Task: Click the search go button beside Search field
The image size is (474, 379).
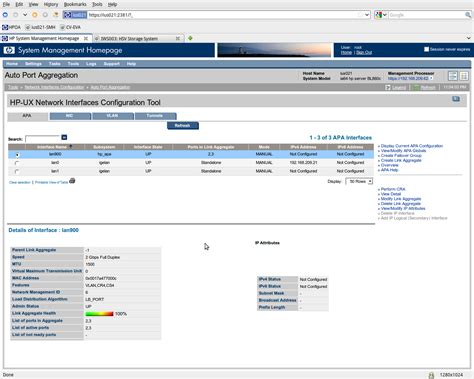Action: coord(64,137)
